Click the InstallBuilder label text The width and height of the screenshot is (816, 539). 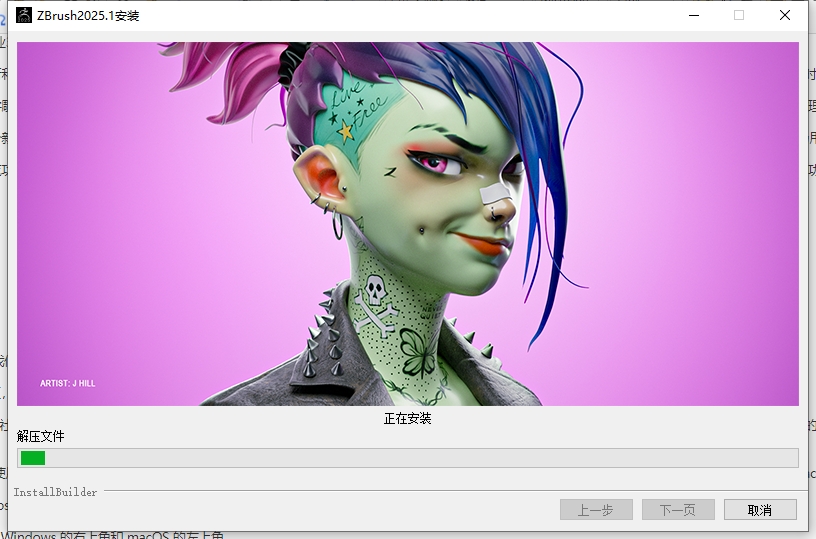click(56, 492)
